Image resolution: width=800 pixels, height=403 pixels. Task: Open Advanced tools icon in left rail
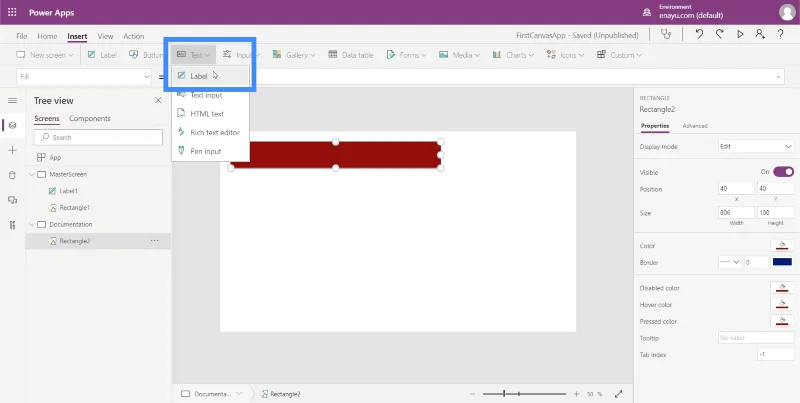[x=13, y=225]
